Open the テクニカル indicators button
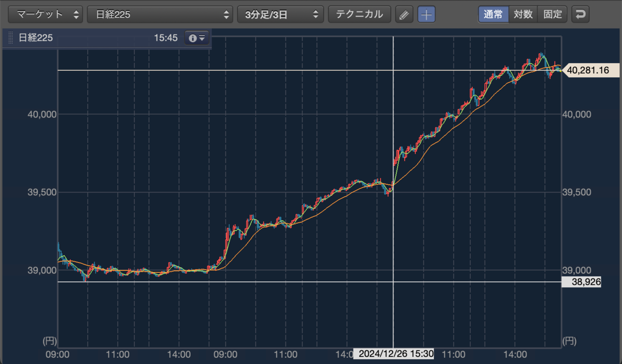Screen dimensions: 622x364 (x=359, y=14)
